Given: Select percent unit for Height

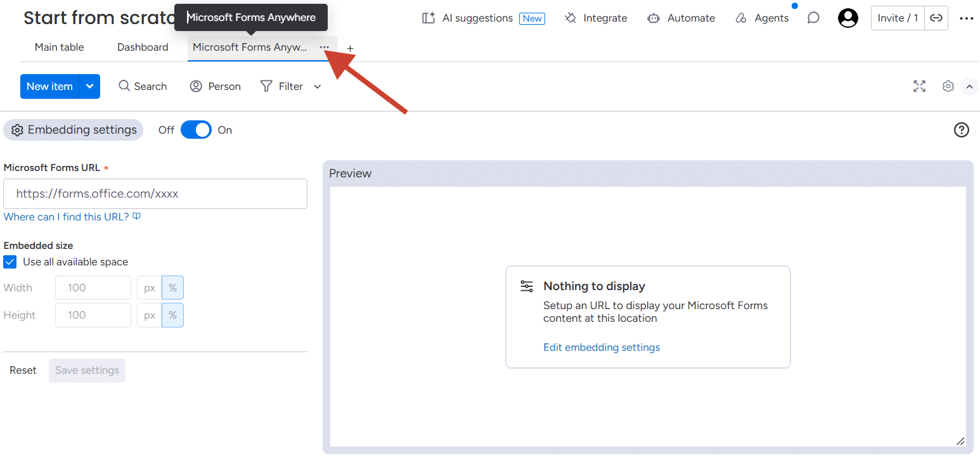Looking at the screenshot, I should (x=172, y=315).
